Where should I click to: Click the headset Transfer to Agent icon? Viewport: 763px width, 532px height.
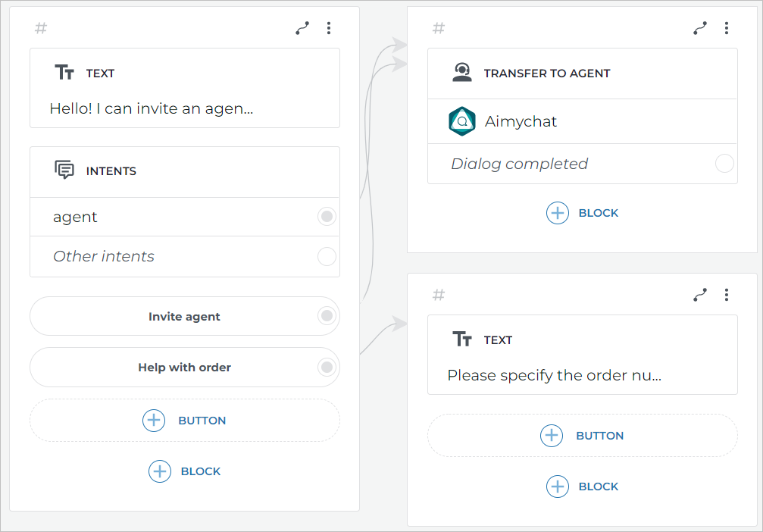point(461,73)
